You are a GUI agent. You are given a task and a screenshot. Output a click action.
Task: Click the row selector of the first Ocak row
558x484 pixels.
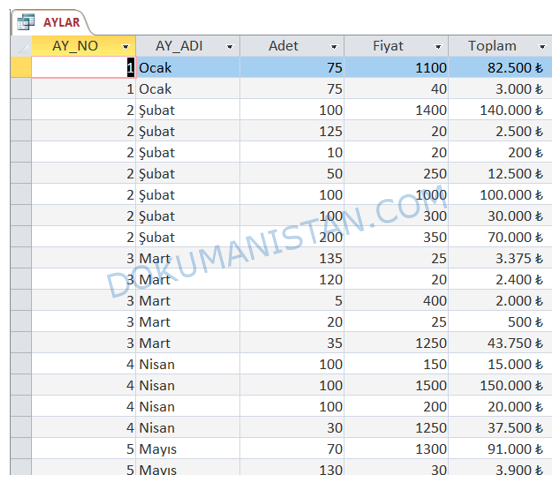pyautogui.click(x=21, y=67)
